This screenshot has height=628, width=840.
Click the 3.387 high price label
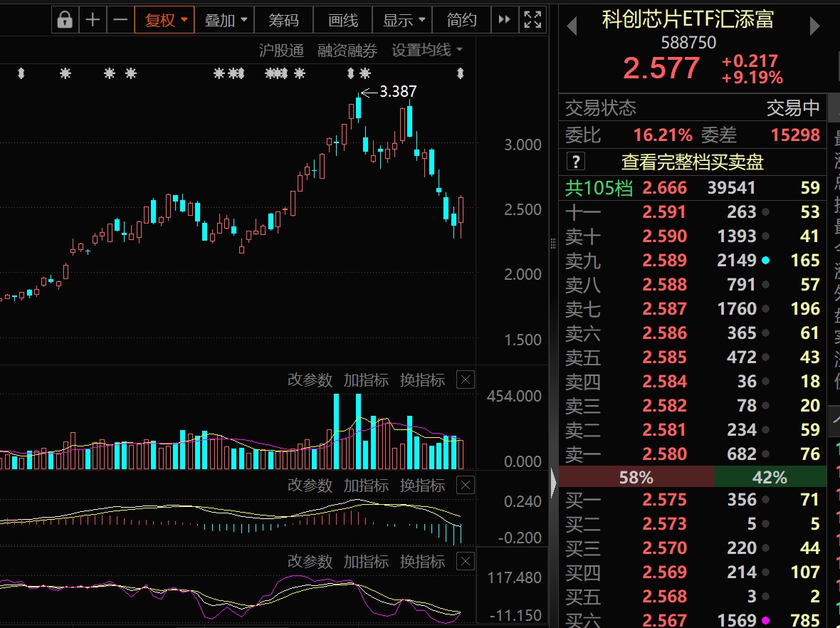tap(398, 92)
